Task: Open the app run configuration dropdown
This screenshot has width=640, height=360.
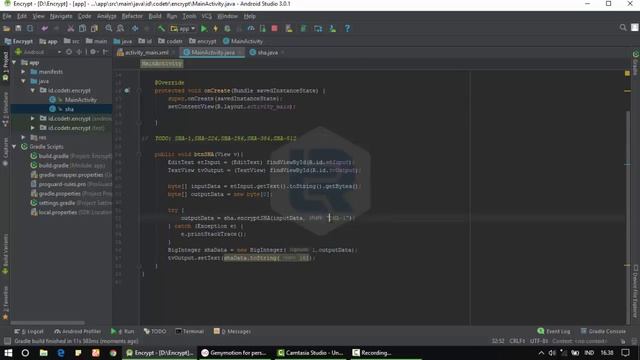Action: pos(183,29)
